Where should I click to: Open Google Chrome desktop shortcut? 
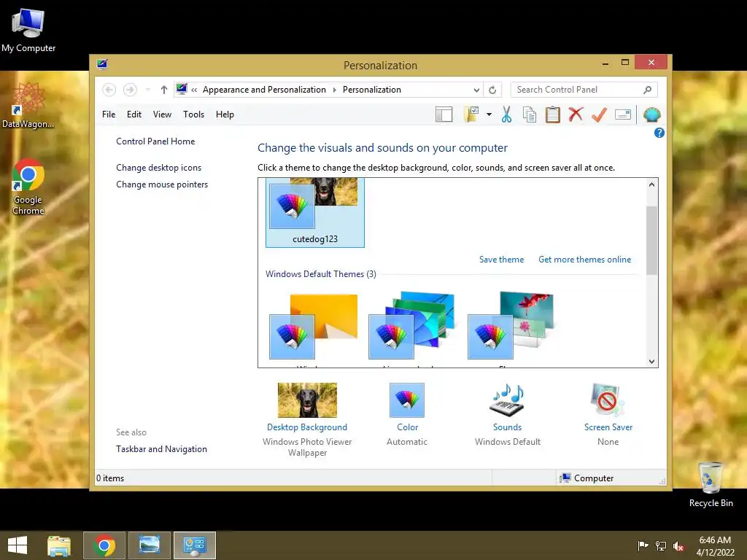(28, 187)
